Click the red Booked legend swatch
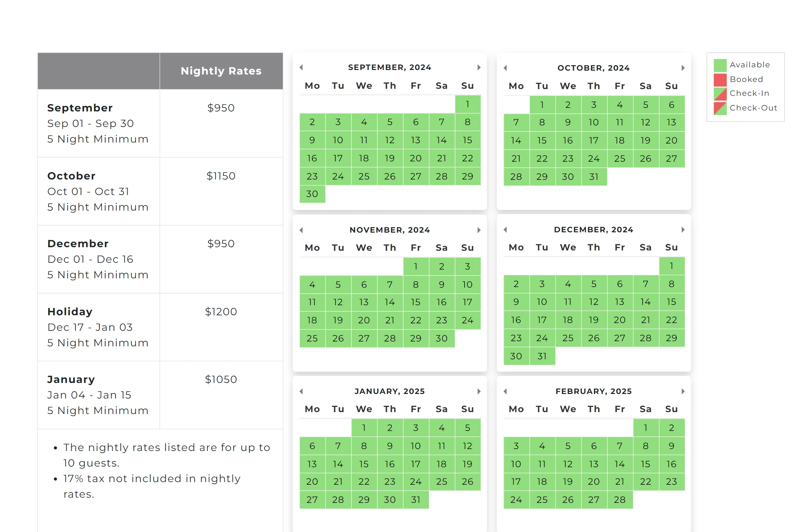812x532 pixels. (720, 80)
